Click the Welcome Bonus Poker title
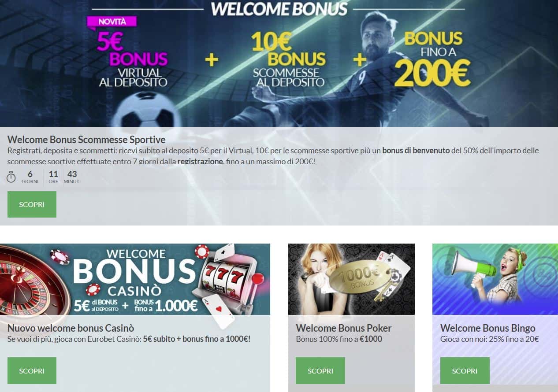Image resolution: width=558 pixels, height=392 pixels. click(x=344, y=328)
